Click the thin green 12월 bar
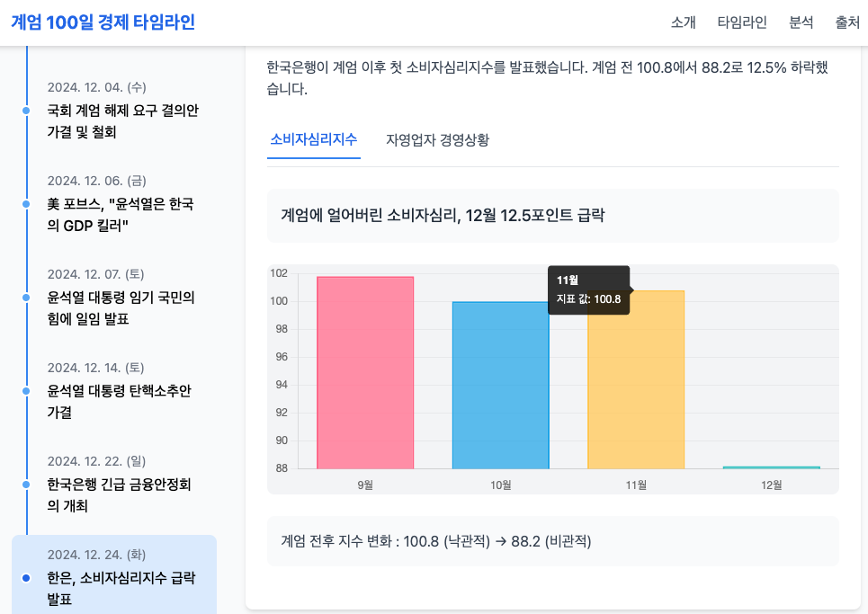Viewport: 868px width, 614px height. [771, 467]
